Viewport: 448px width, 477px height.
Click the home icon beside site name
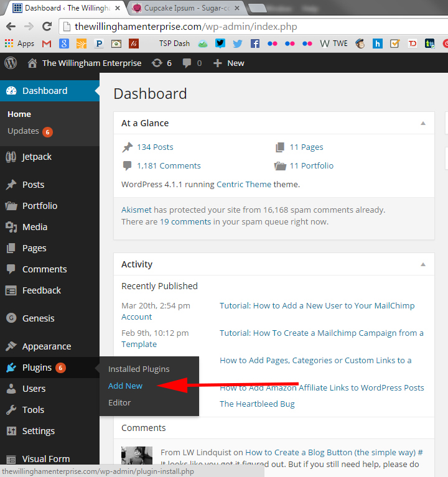pyautogui.click(x=32, y=63)
